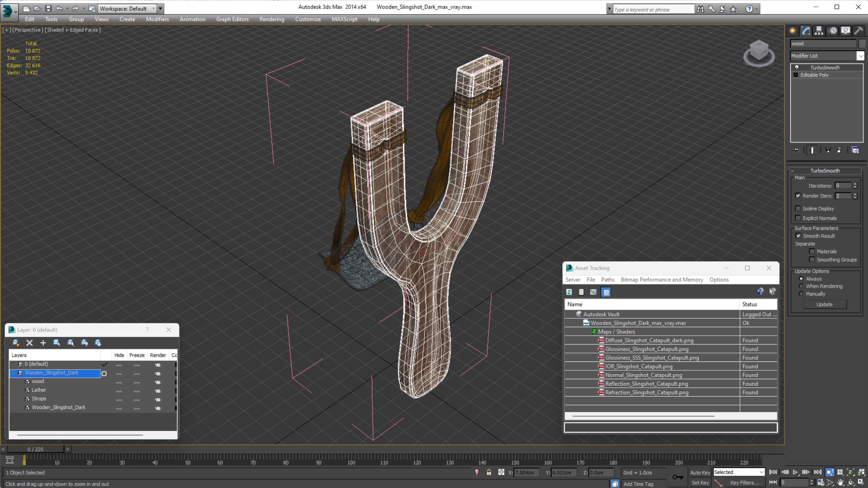Click Add Selected Objects plus icon in Layer dialog
Image resolution: width=868 pixels, height=488 pixels.
[43, 343]
